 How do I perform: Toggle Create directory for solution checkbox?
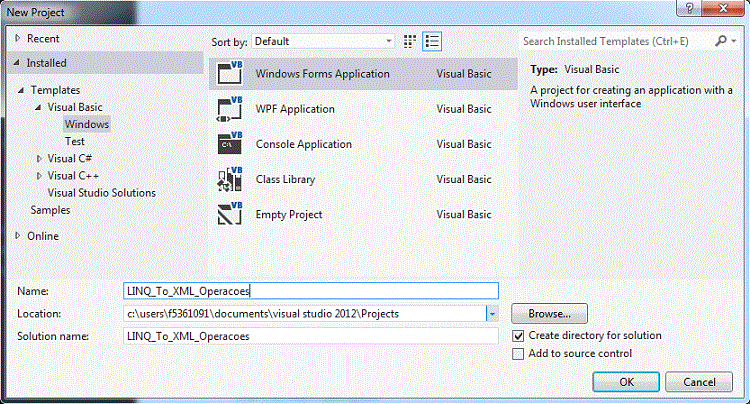coord(518,336)
